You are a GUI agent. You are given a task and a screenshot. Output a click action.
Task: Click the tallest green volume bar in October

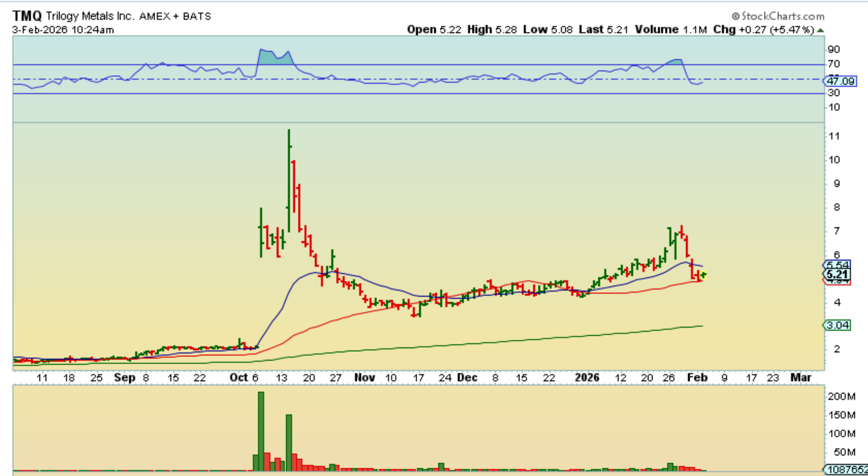pos(261,431)
